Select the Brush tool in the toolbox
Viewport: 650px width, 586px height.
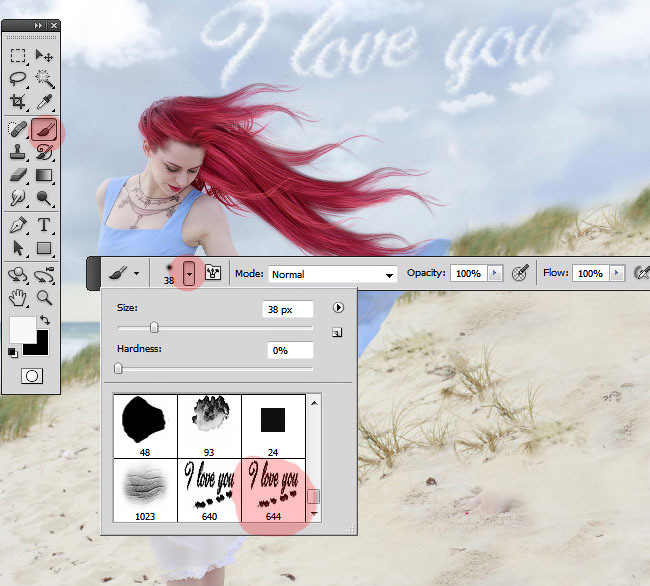click(44, 130)
